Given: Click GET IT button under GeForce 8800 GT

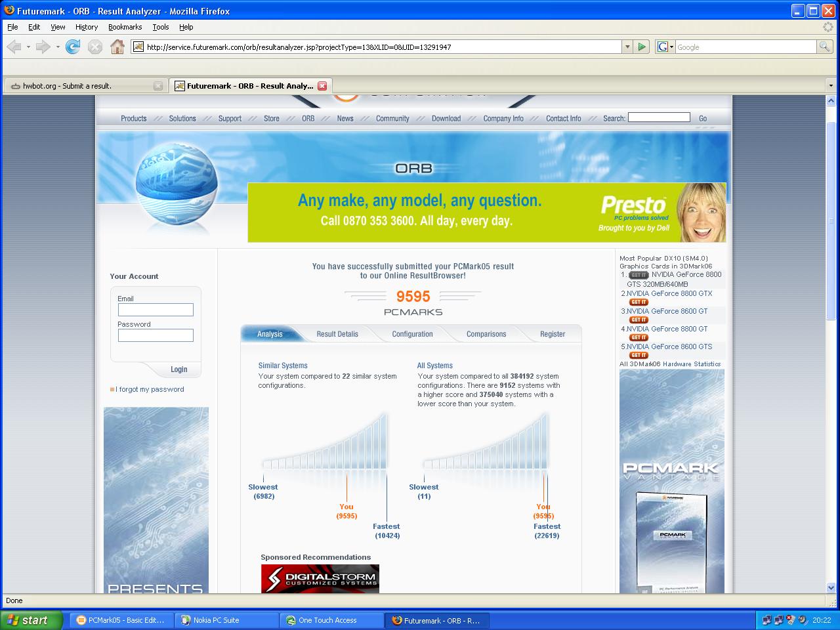Looking at the screenshot, I should (x=639, y=337).
